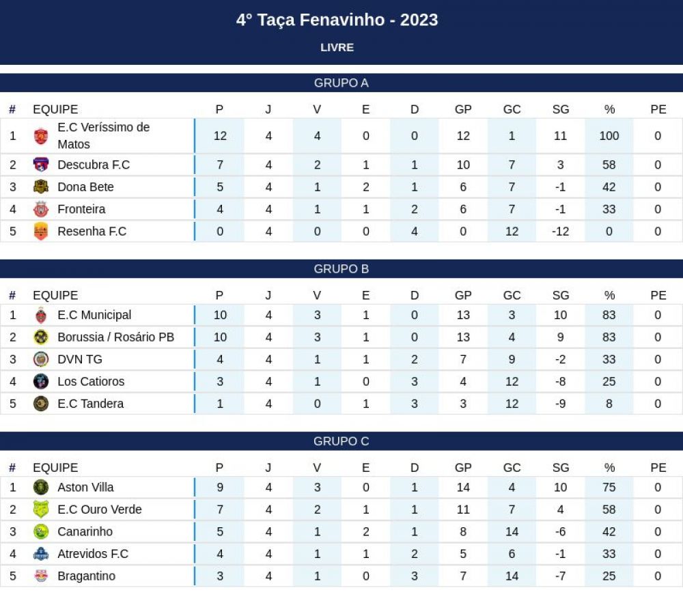Screen dimensions: 683x616
Task: Select the Bragantino team logo
Action: 41,576
